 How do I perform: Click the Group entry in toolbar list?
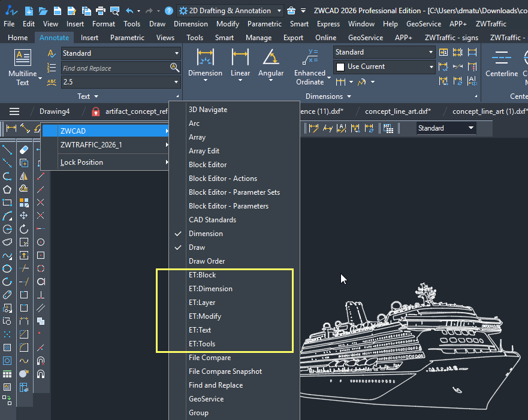pos(198,413)
